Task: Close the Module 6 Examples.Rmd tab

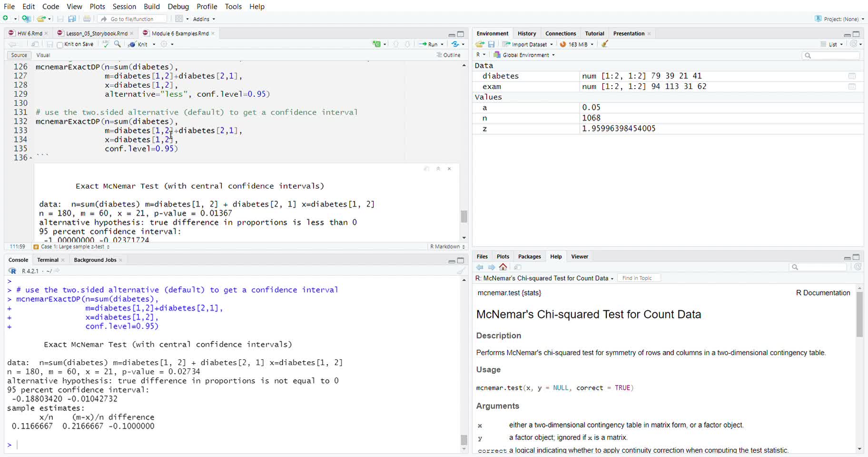Action: (213, 33)
